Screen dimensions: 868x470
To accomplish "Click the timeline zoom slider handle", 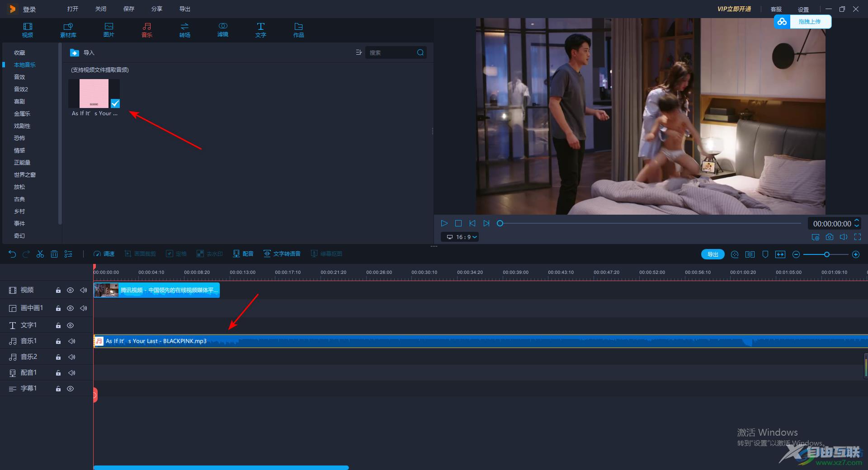I will (827, 254).
